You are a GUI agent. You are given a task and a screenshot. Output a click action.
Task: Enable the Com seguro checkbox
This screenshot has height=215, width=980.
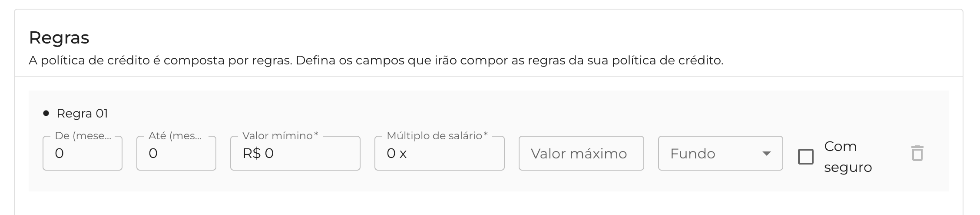[x=806, y=157]
